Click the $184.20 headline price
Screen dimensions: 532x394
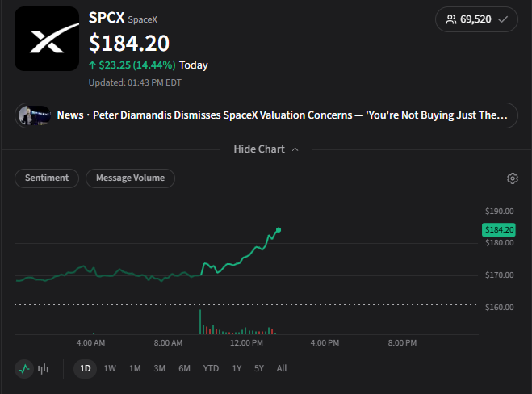tap(129, 44)
